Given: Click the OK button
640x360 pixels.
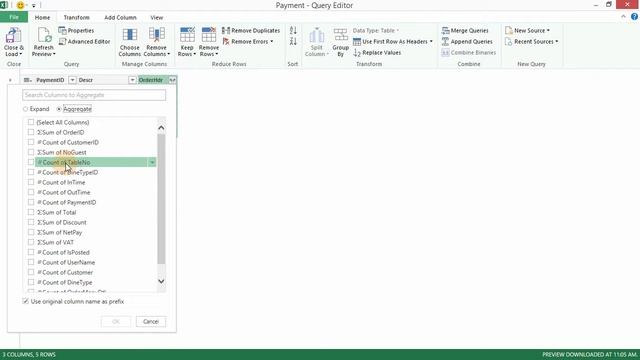Looking at the screenshot, I should (x=116, y=322).
